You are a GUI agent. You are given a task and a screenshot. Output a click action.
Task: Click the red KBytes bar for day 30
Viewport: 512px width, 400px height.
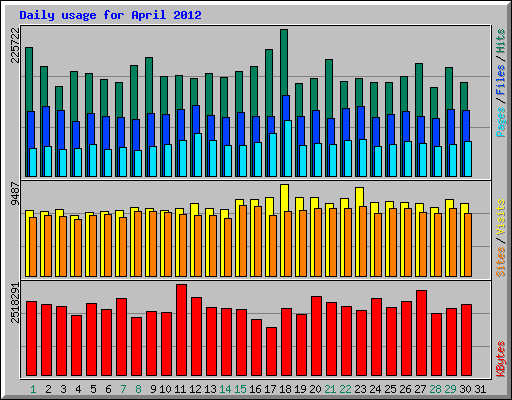click(x=466, y=340)
